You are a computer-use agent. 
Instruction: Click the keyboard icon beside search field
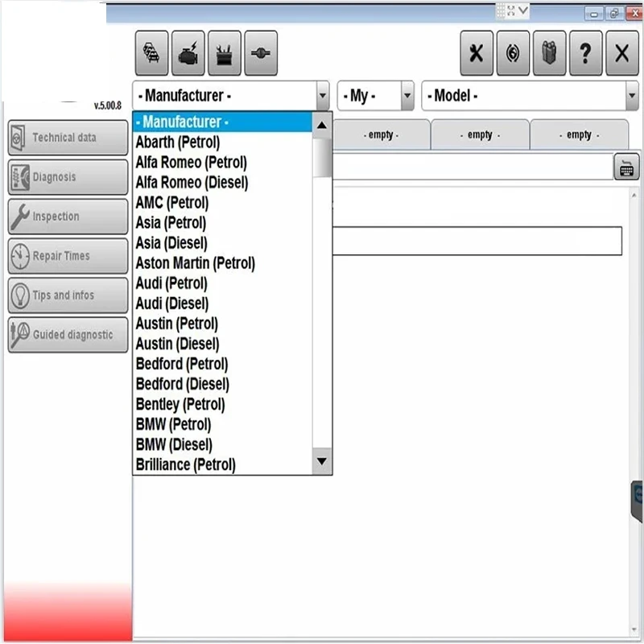pyautogui.click(x=626, y=167)
